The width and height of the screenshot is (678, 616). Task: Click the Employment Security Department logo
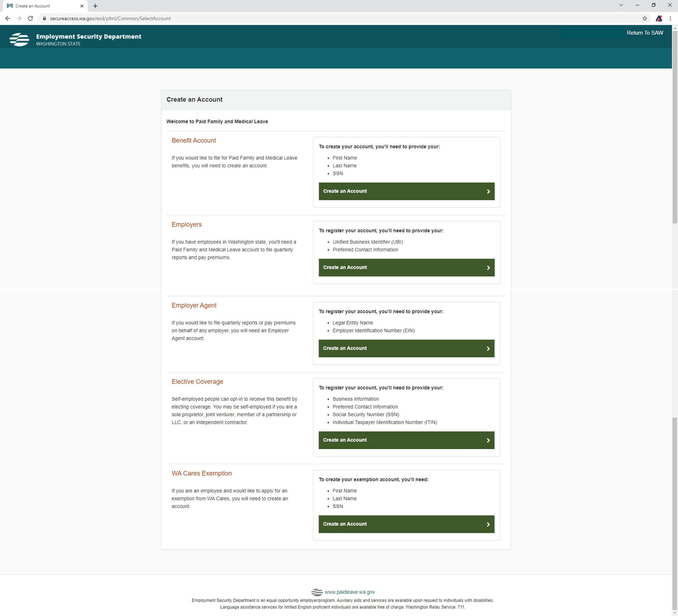(x=19, y=39)
